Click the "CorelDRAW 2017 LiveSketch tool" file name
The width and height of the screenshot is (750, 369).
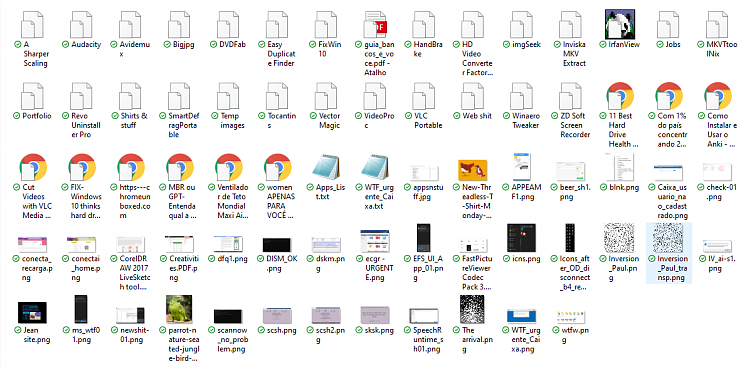[x=134, y=273]
